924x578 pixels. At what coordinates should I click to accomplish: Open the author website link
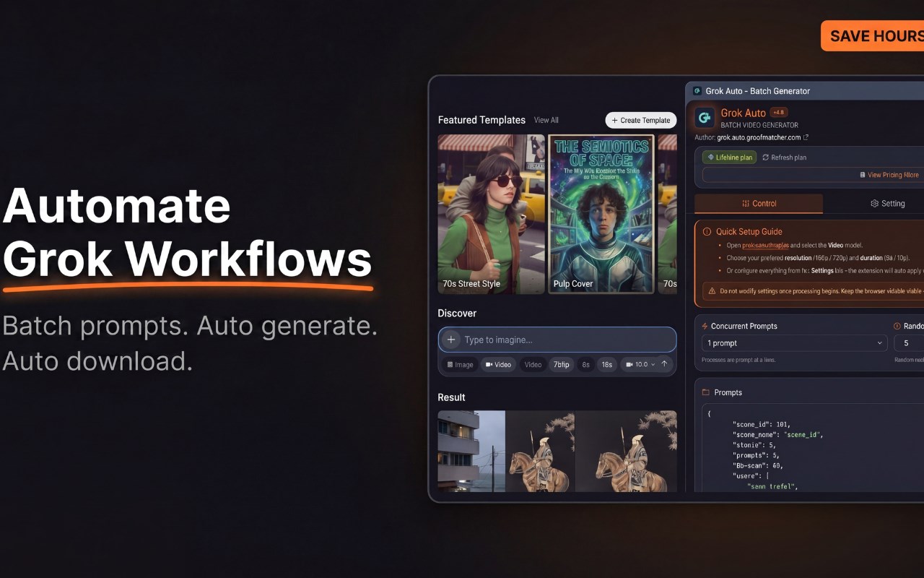tap(759, 137)
